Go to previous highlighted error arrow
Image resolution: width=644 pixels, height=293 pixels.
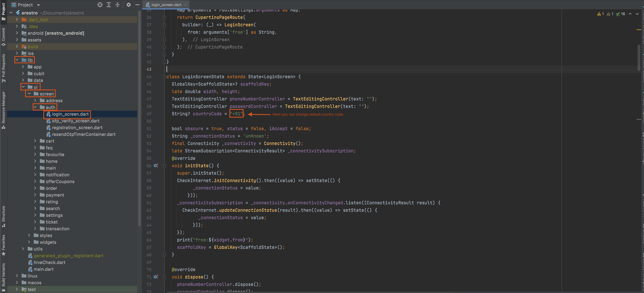[630, 14]
